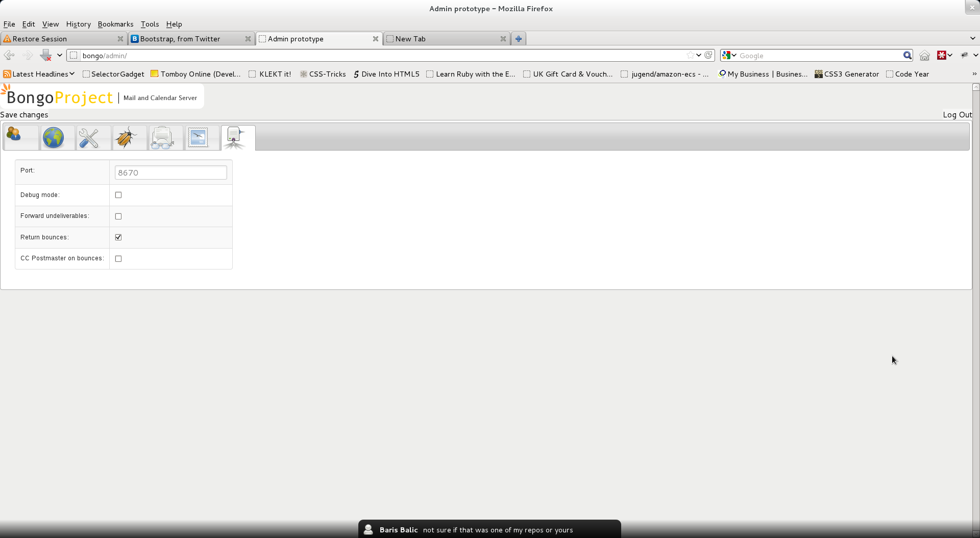Expand the Latest Headlines bookmark dropdown
This screenshot has width=980, height=538.
coord(72,74)
